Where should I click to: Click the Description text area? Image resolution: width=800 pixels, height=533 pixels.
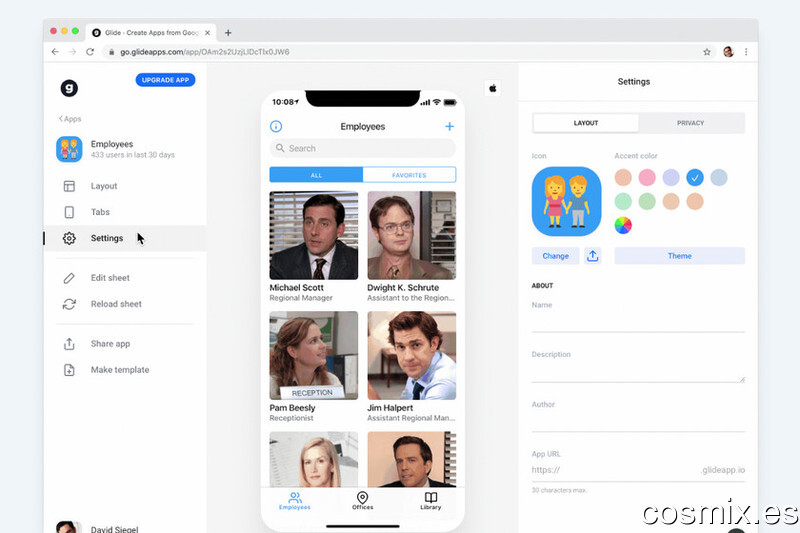pyautogui.click(x=638, y=372)
